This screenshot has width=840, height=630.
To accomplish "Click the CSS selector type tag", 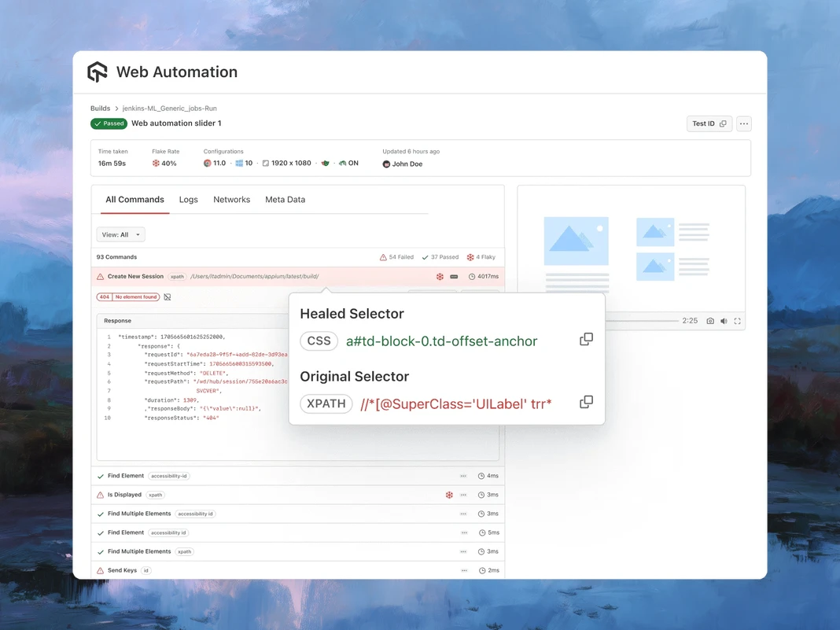I will pyautogui.click(x=319, y=341).
